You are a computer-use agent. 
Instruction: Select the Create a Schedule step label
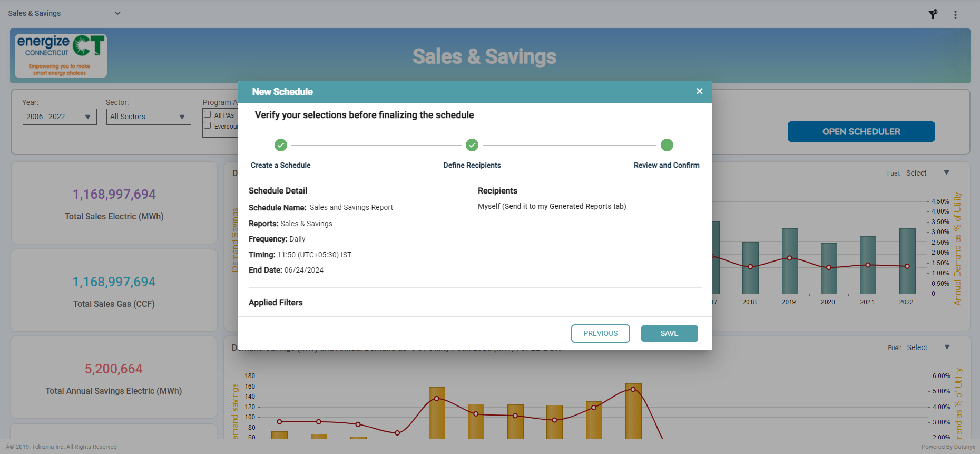(280, 165)
